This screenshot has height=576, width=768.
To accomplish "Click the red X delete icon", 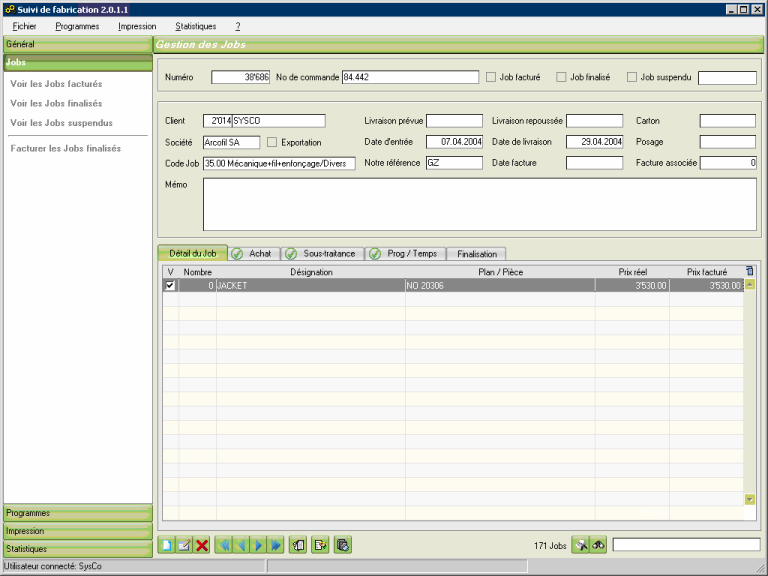I will [x=202, y=545].
